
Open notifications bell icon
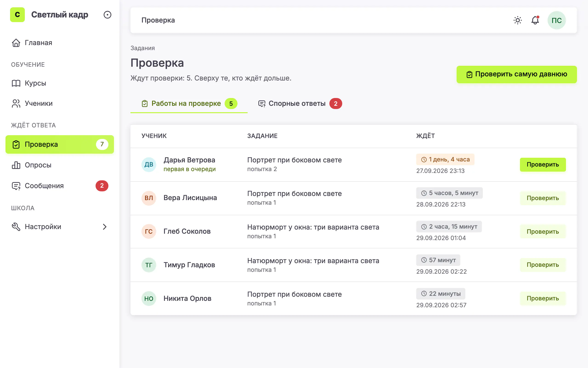535,20
